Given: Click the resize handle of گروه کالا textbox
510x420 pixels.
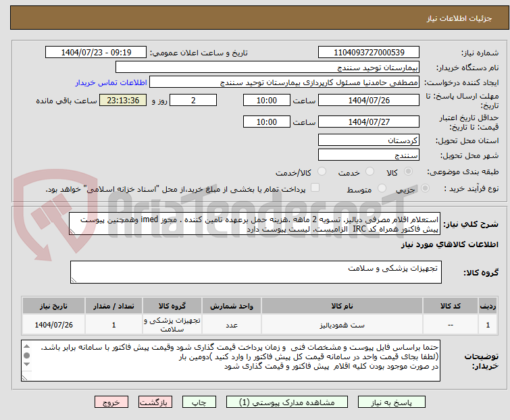Looking at the screenshot, I should (74, 280).
